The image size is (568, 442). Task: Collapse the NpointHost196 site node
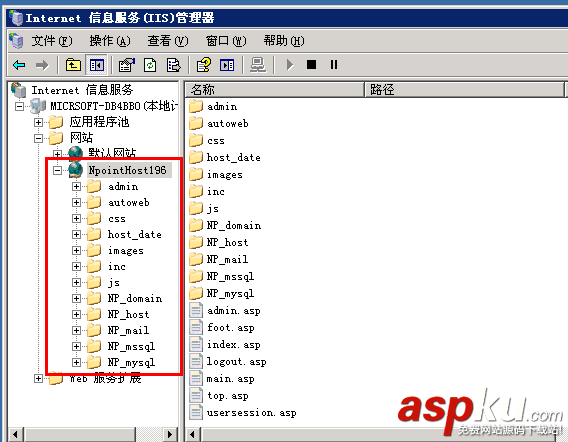coord(57,170)
